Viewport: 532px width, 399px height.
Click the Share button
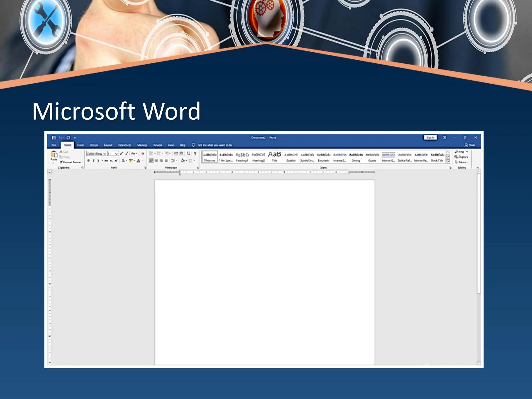click(470, 145)
